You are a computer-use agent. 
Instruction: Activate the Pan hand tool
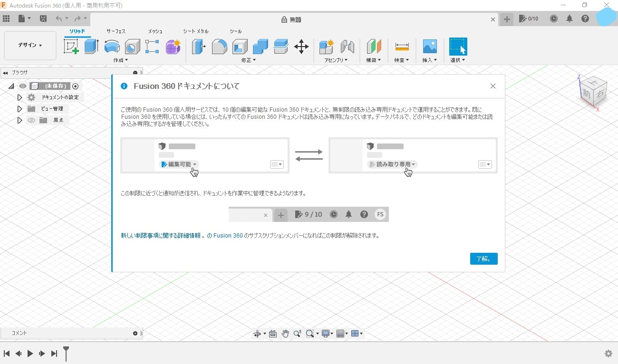(x=285, y=334)
